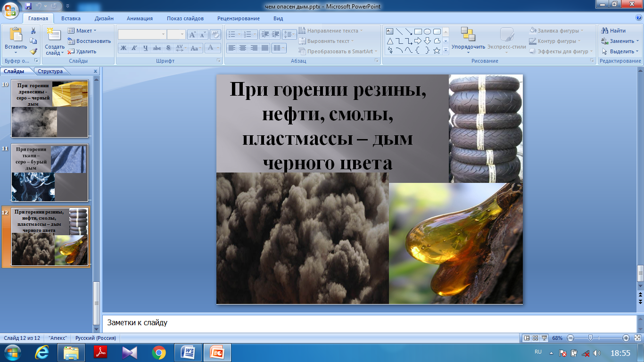Select the oval shape
The image size is (644, 362).
pyautogui.click(x=427, y=32)
